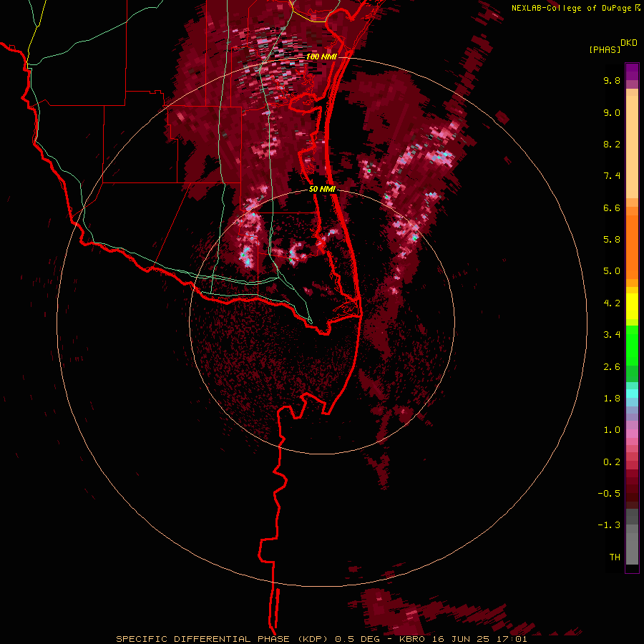Click the 5.0 color scale value
This screenshot has height=644, width=644.
click(612, 271)
